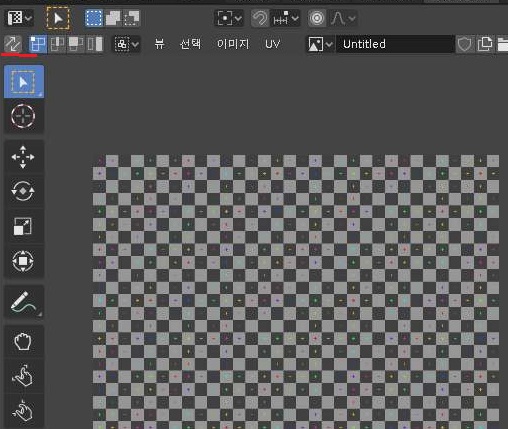The height and width of the screenshot is (429, 508).
Task: Select the Annotate pencil tool
Action: 24,302
